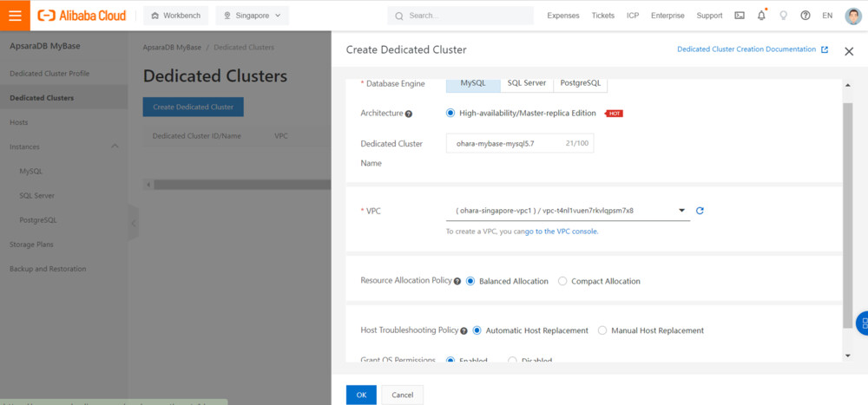Click the notifications bell icon
This screenshot has width=868, height=405.
761,16
